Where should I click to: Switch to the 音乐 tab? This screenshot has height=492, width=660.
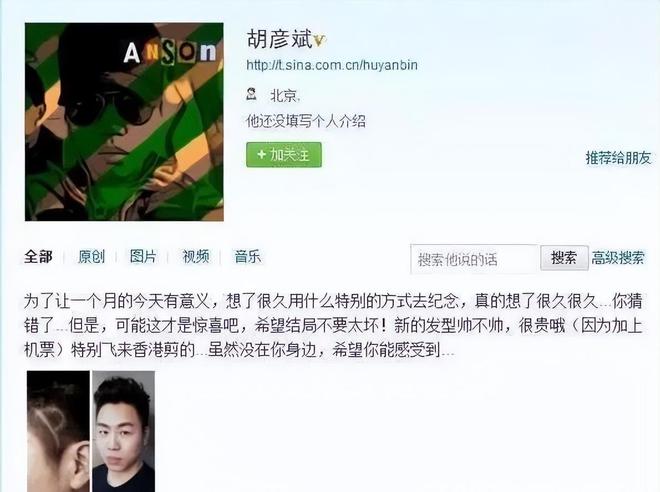tap(248, 256)
